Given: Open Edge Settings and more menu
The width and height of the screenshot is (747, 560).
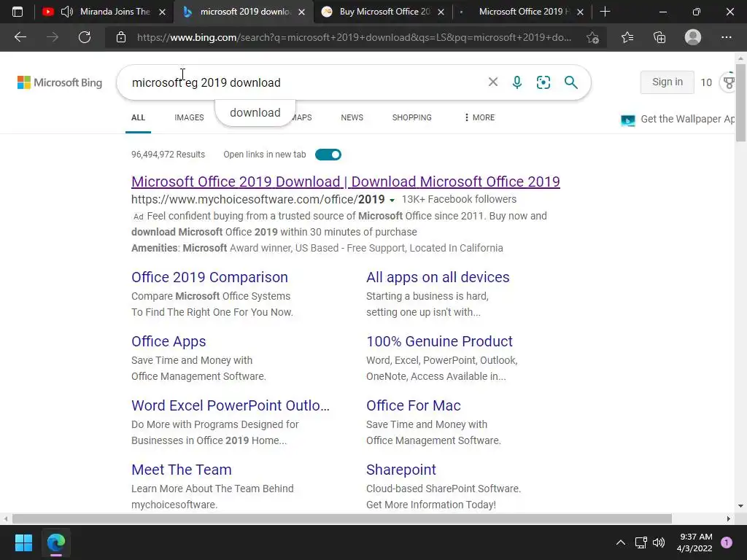Looking at the screenshot, I should tap(726, 37).
